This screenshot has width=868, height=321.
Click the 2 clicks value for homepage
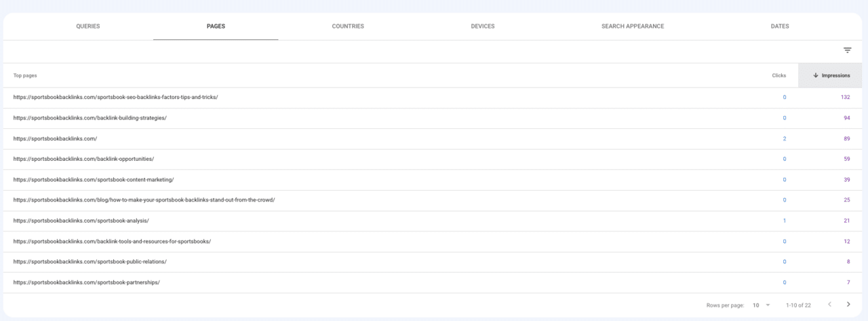(x=785, y=138)
